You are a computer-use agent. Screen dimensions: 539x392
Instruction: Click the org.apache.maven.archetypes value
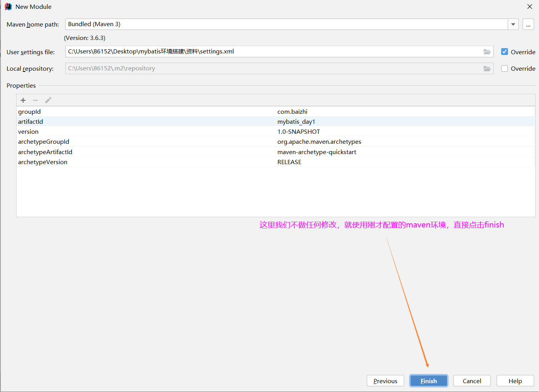point(406,141)
